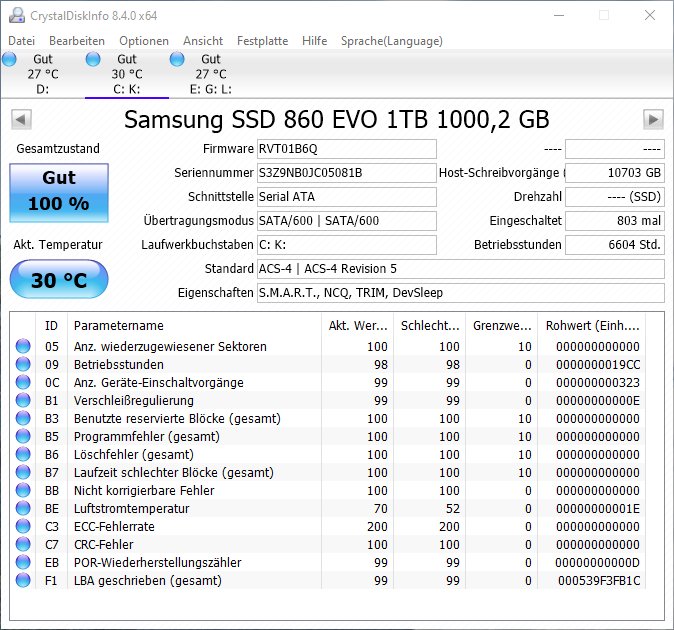This screenshot has height=630, width=674.
Task: Select row 'Verschleißregulierung'
Action: click(x=328, y=400)
